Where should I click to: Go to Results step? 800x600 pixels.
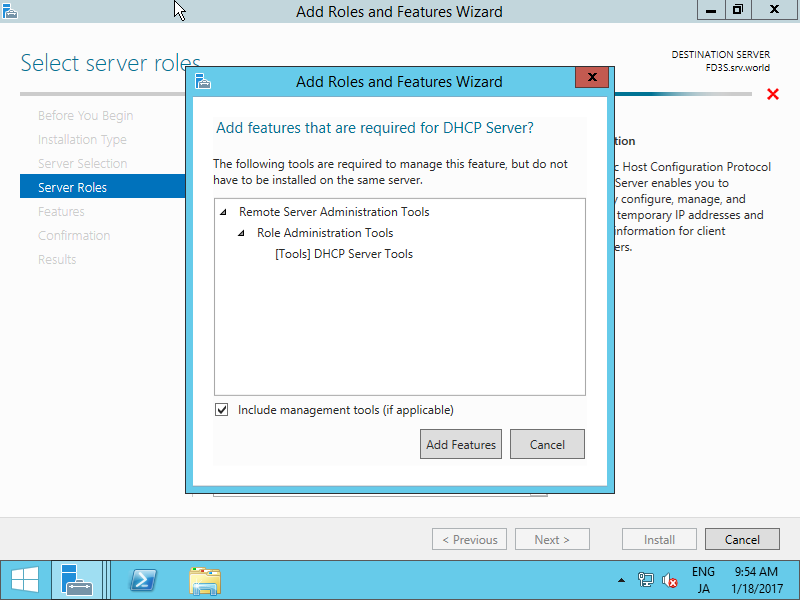(57, 260)
